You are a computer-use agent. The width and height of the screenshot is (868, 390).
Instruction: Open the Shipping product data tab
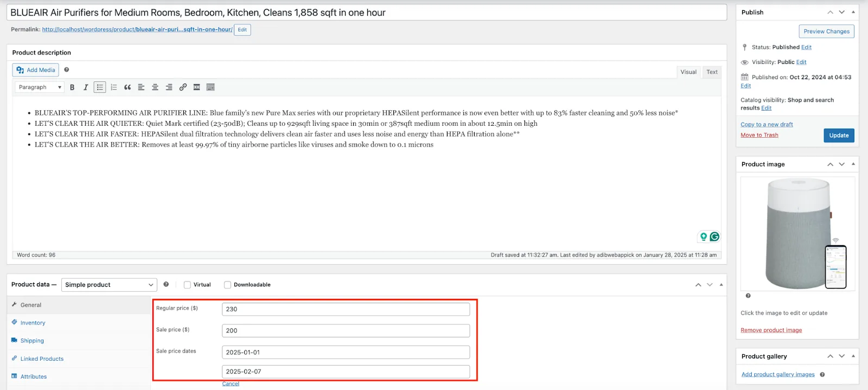[79, 341]
